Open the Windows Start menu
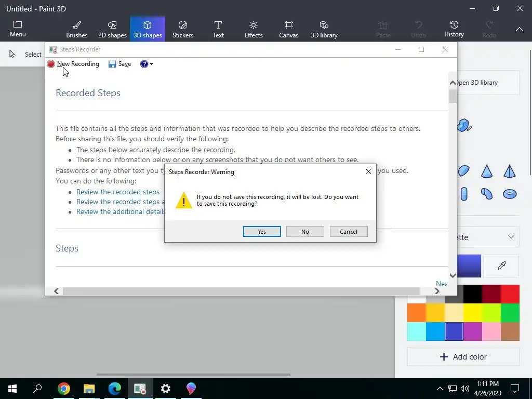This screenshot has height=399, width=532. (x=12, y=389)
